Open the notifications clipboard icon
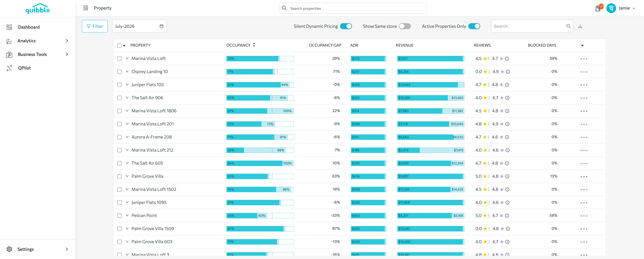The image size is (644, 259). pos(598,8)
